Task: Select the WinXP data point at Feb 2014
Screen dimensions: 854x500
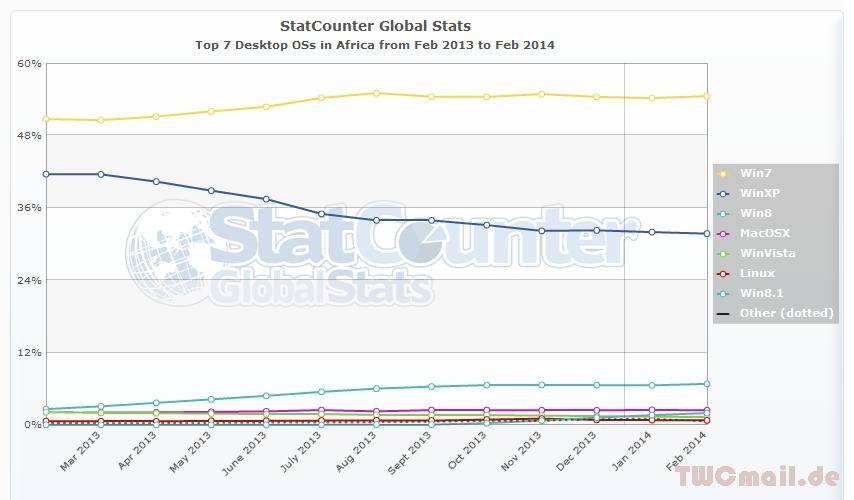Action: point(706,234)
